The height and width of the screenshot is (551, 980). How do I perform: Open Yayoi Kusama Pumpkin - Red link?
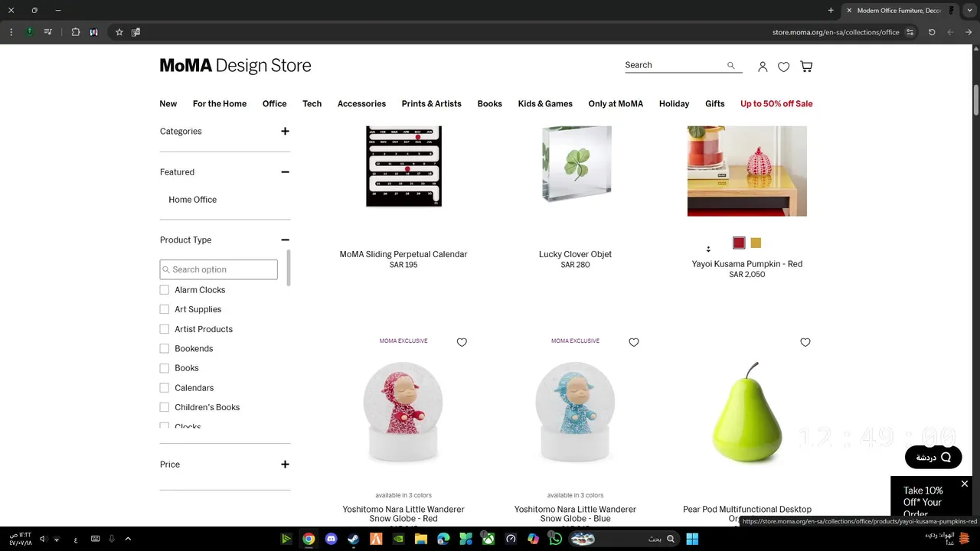tap(747, 264)
